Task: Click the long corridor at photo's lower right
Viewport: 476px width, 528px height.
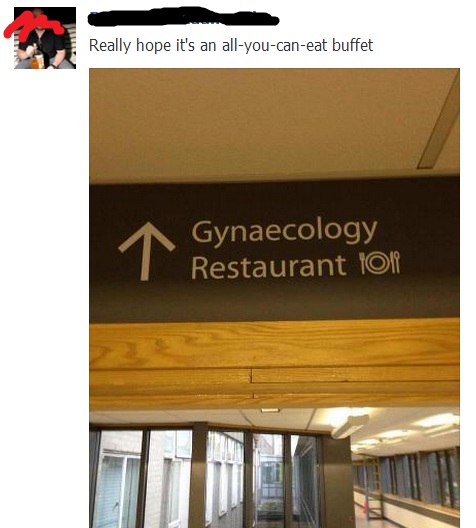Action: (x=406, y=488)
